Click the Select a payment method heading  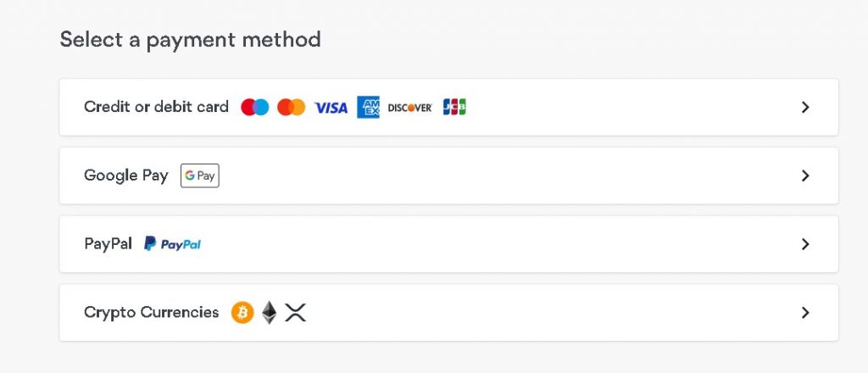tap(191, 40)
